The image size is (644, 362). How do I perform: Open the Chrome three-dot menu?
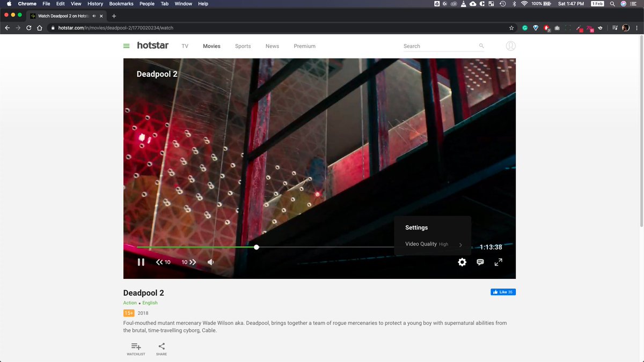pos(636,28)
